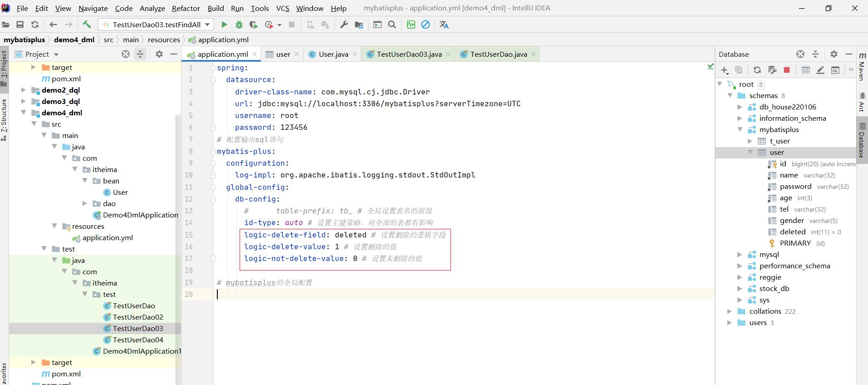Screen dimensions: 868x385
Task: Click the demo4_dml breadcrumb in navigation bar
Action: coord(74,39)
